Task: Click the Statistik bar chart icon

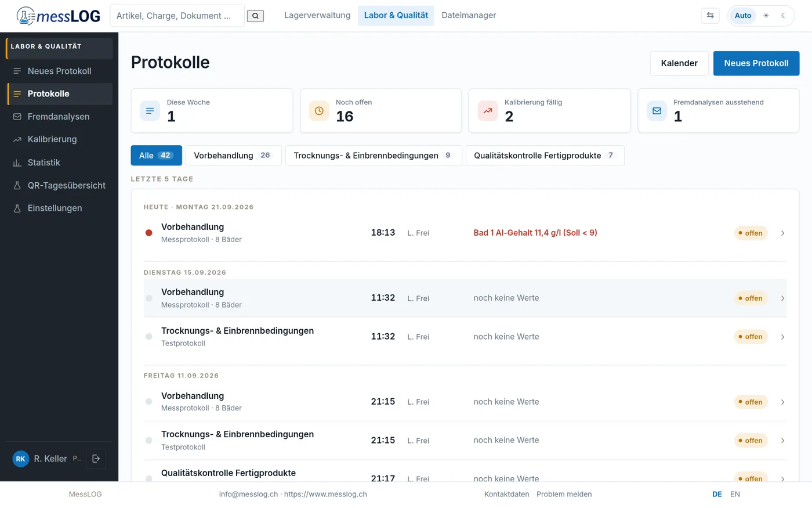Action: tap(17, 163)
